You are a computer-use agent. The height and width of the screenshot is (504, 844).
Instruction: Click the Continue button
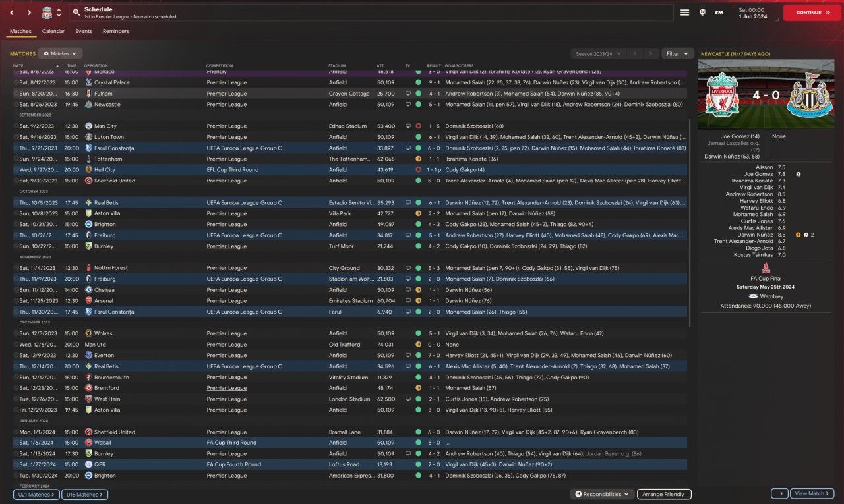[812, 13]
